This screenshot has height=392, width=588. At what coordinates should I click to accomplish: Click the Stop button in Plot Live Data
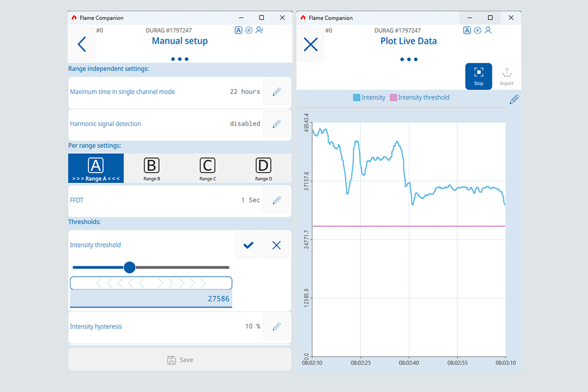click(x=478, y=76)
